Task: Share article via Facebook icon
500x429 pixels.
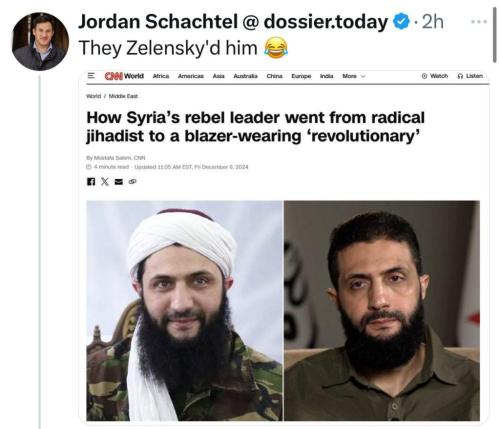Action: point(91,182)
